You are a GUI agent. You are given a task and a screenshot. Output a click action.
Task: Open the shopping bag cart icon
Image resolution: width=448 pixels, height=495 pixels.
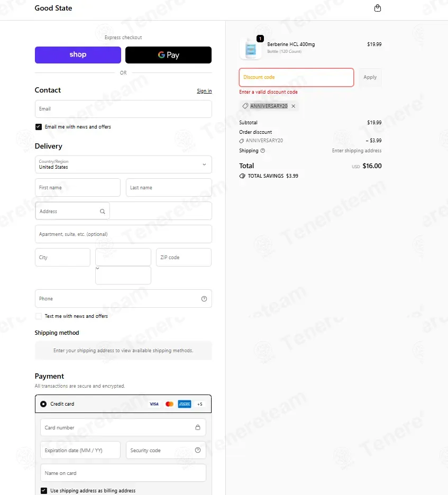tap(377, 8)
